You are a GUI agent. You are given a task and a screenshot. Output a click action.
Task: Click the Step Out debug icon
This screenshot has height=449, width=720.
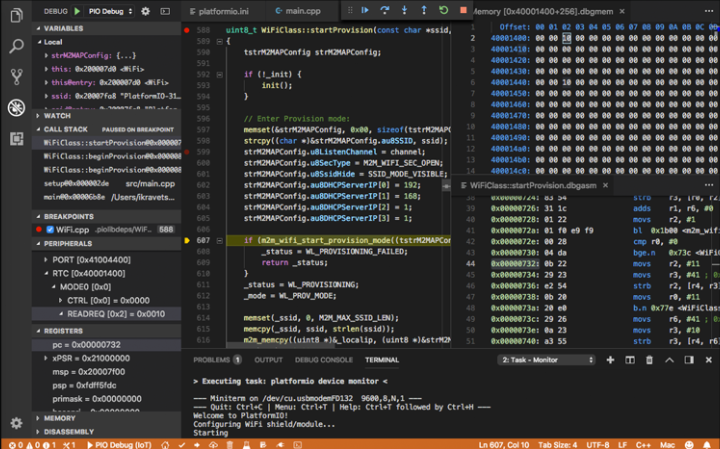[424, 10]
